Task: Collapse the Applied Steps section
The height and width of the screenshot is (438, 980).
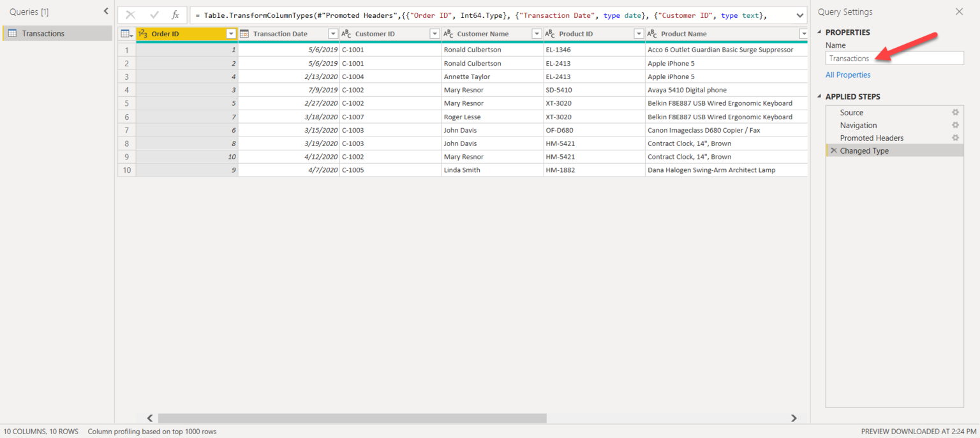Action: (x=820, y=97)
